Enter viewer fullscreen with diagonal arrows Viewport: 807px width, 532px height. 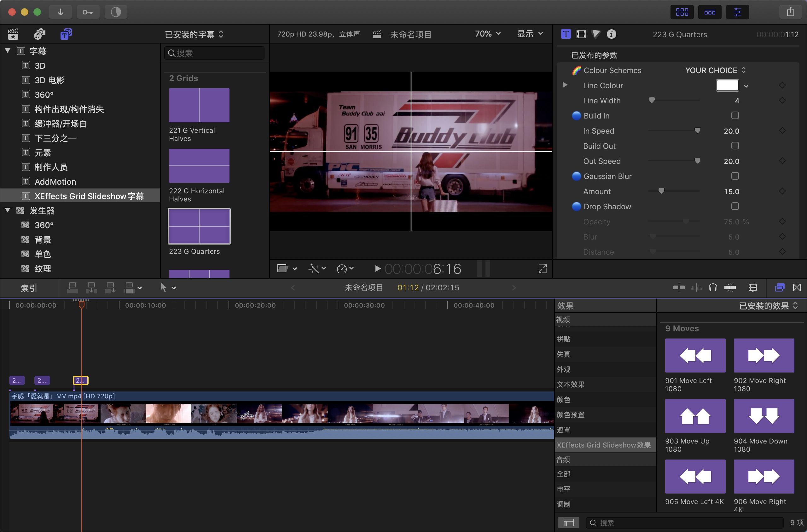[x=543, y=269]
